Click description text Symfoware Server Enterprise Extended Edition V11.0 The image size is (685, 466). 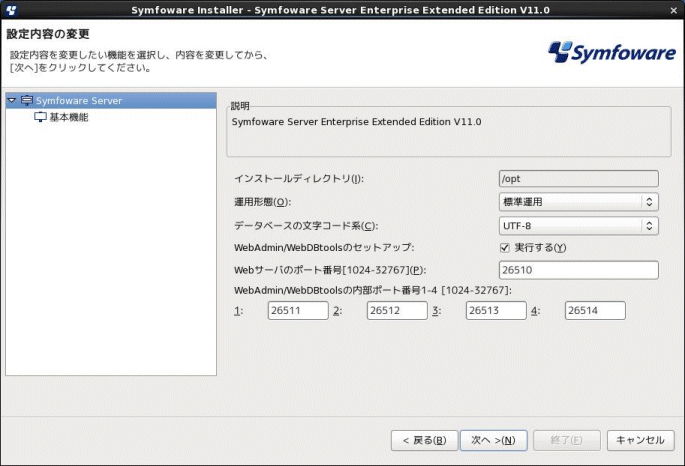tap(356, 122)
